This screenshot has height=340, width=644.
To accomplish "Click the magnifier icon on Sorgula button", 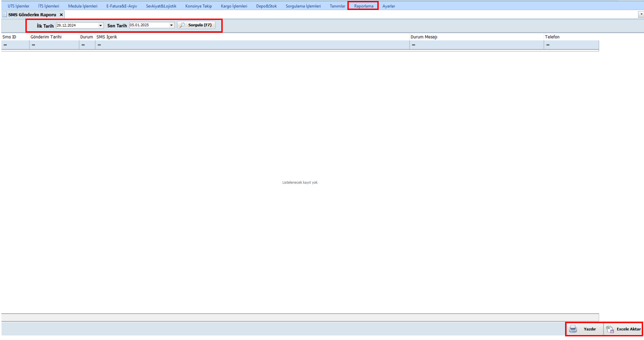I will click(x=182, y=25).
